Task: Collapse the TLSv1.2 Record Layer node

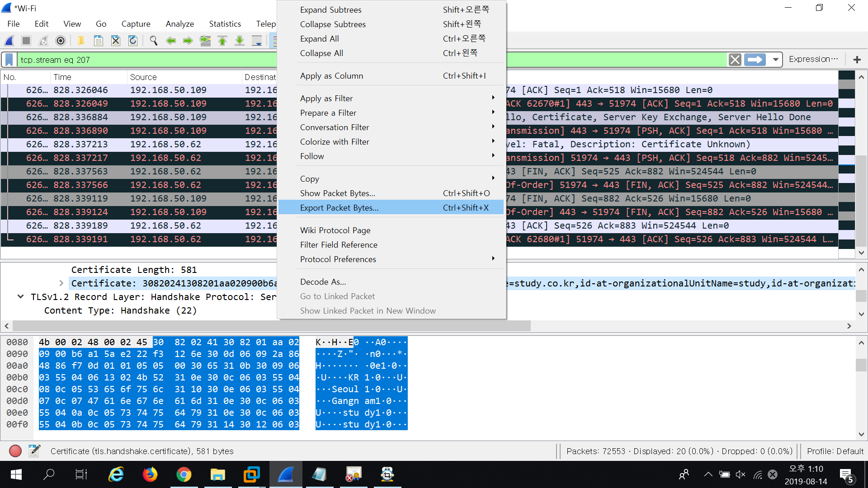Action: tap(20, 297)
